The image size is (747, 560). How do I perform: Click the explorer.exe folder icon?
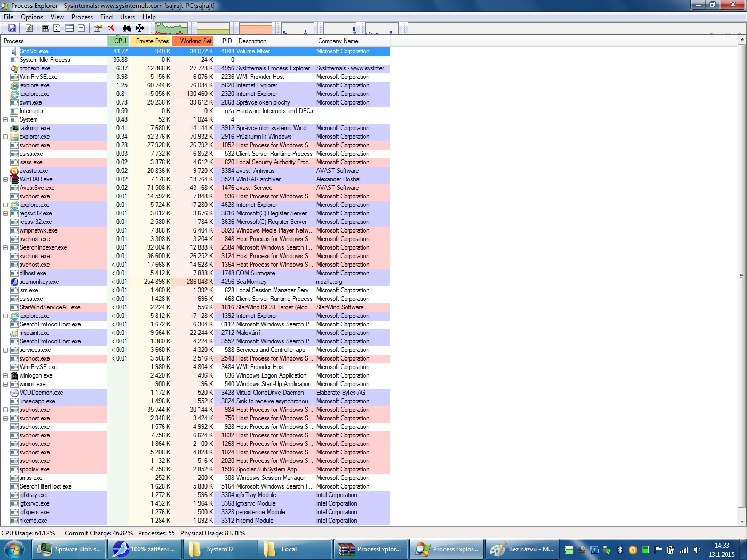(14, 137)
